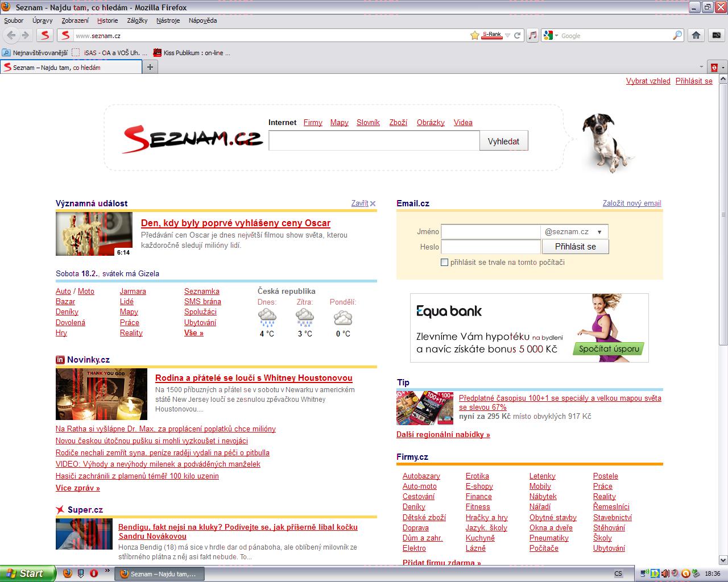Launch Opera from the quick launch bar

(x=93, y=573)
